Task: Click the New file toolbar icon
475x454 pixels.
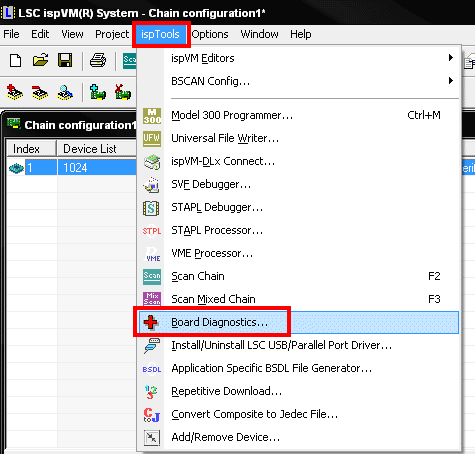Action: [15, 60]
